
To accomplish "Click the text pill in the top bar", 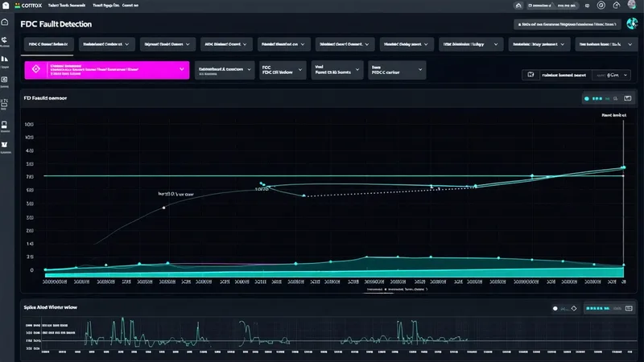I will tap(551, 6).
